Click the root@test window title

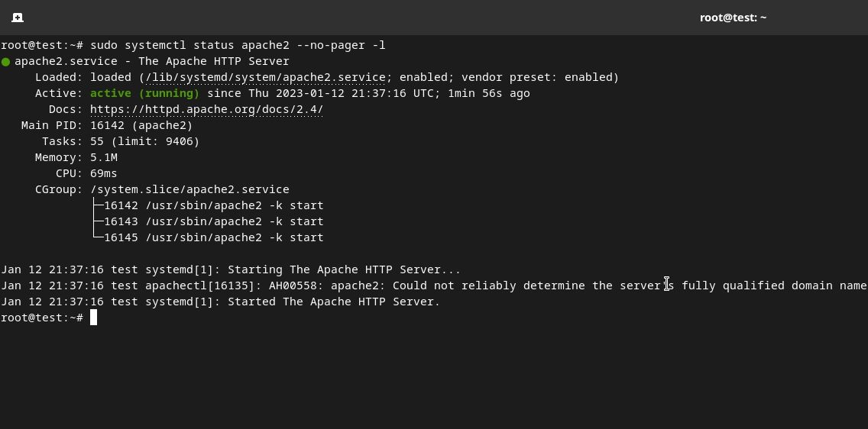click(x=732, y=18)
